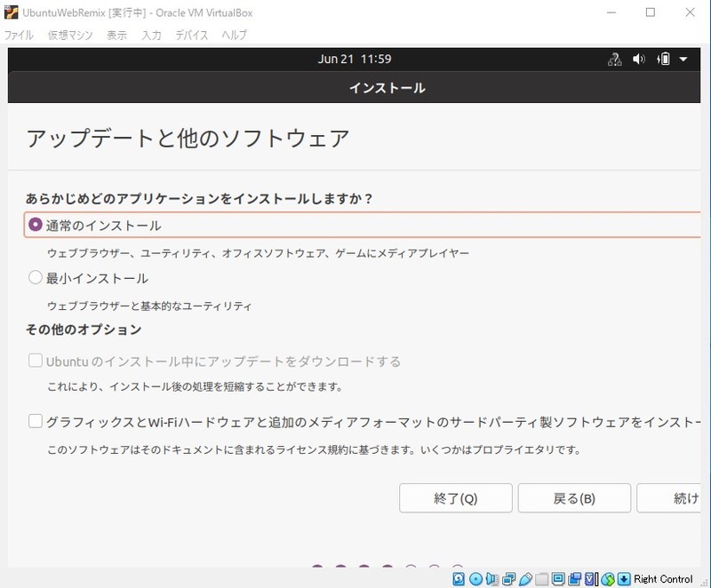
Task: Click the virtualization CPU chip icon in the status bar
Action: click(x=591, y=579)
